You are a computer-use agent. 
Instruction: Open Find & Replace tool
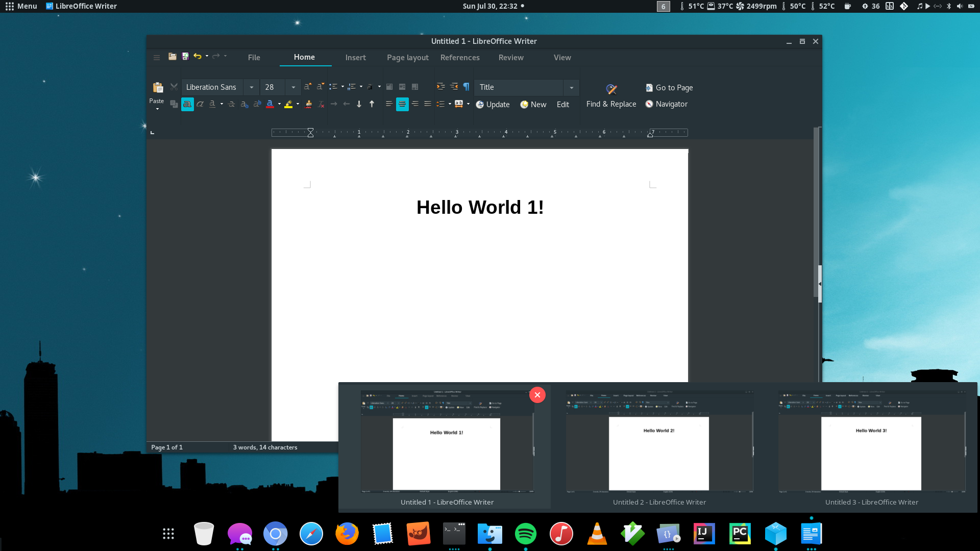coord(611,96)
